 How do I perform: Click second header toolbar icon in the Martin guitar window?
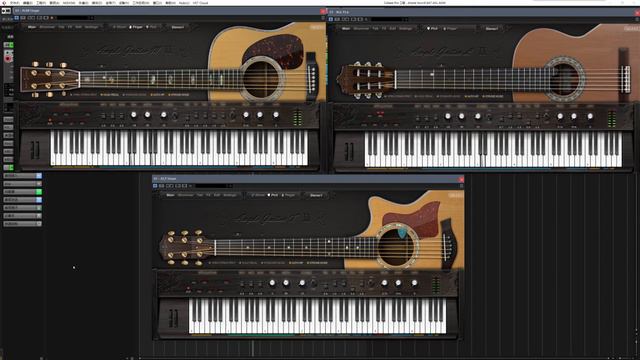[x=23, y=18]
